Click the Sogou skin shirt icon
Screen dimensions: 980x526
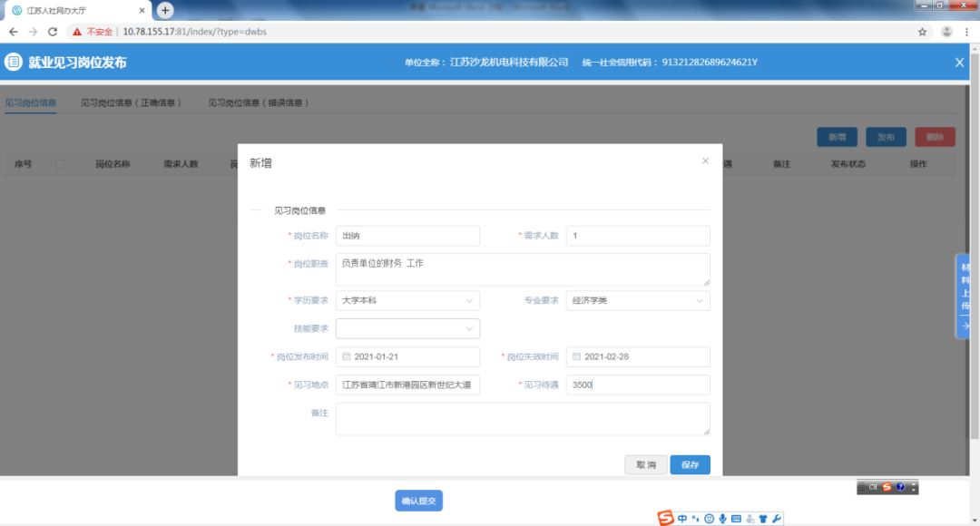point(763,519)
